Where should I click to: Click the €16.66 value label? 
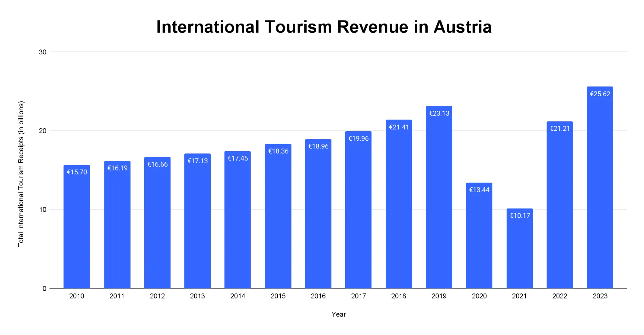pos(158,164)
